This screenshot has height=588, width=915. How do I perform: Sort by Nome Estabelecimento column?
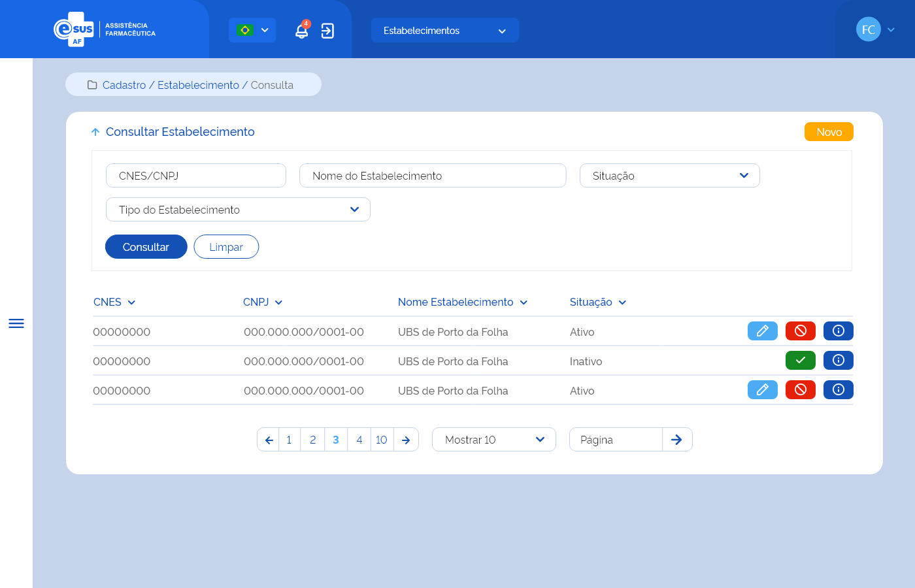(463, 302)
